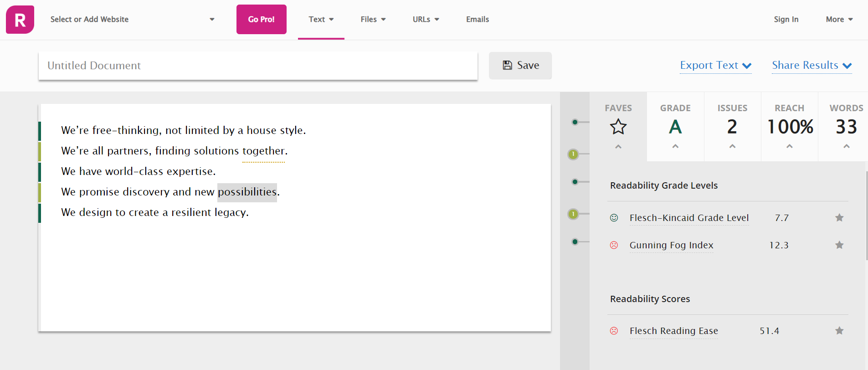The width and height of the screenshot is (868, 370).
Task: Click the issue marker for the possibilities line
Action: (573, 214)
